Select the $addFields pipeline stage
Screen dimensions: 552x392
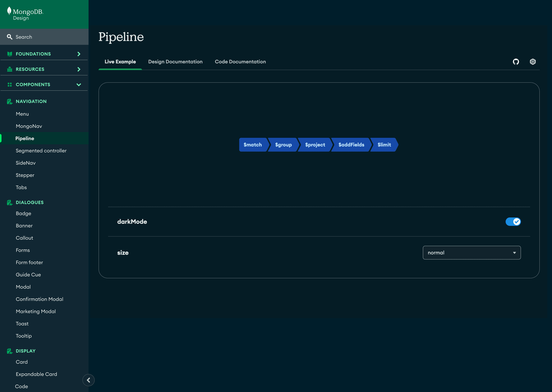pyautogui.click(x=351, y=145)
